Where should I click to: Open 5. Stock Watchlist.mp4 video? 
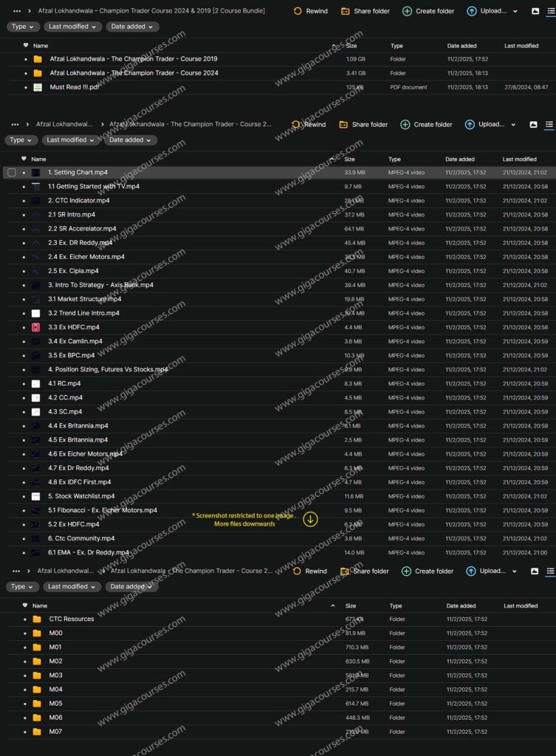pos(81,496)
